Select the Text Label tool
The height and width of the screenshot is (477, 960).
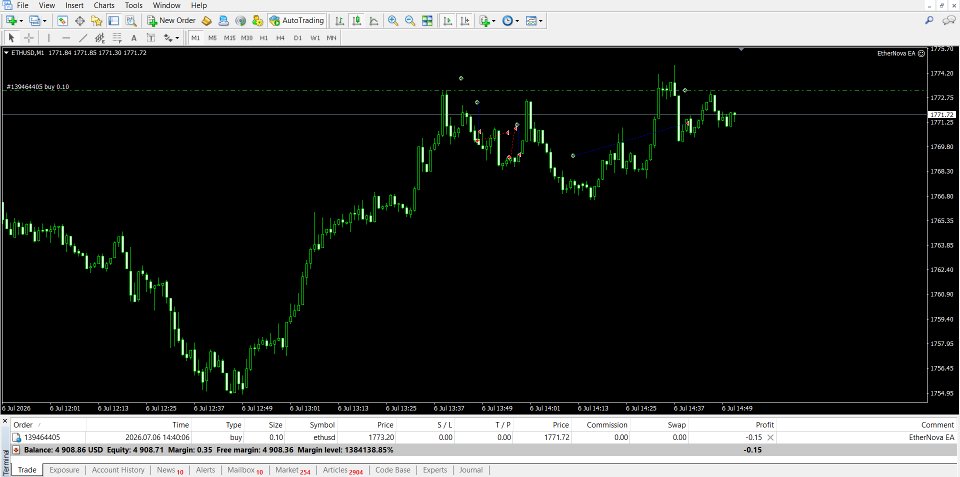pos(151,38)
